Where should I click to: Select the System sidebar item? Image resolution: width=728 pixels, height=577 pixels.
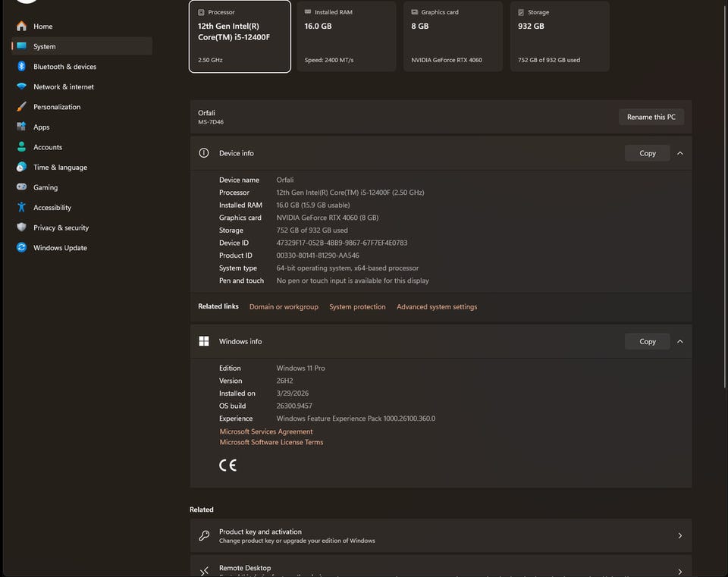click(82, 46)
